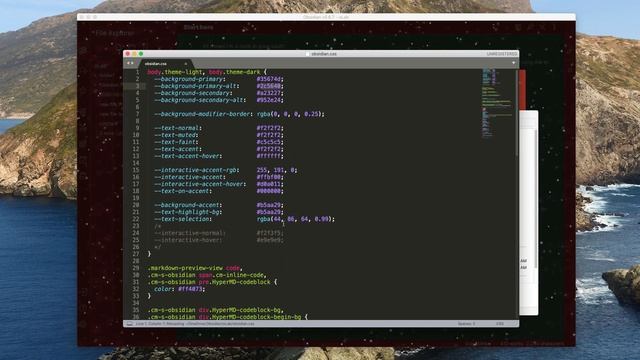Click the color: #ff4873 declaration
The image size is (640, 360).
click(x=180, y=289)
